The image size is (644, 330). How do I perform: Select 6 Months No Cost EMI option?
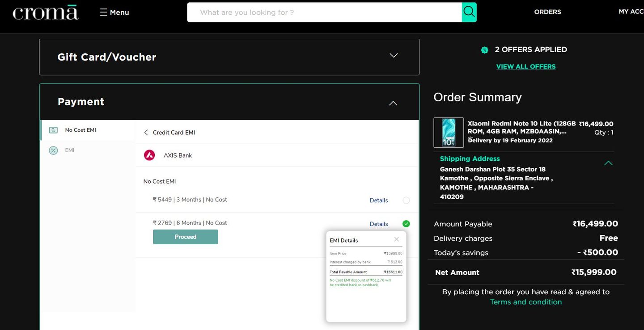[x=406, y=224]
